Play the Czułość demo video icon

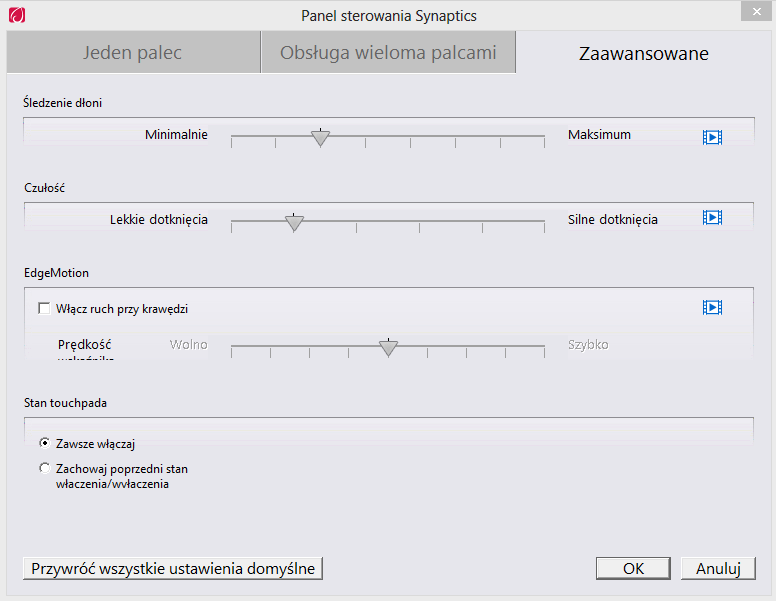(x=712, y=217)
